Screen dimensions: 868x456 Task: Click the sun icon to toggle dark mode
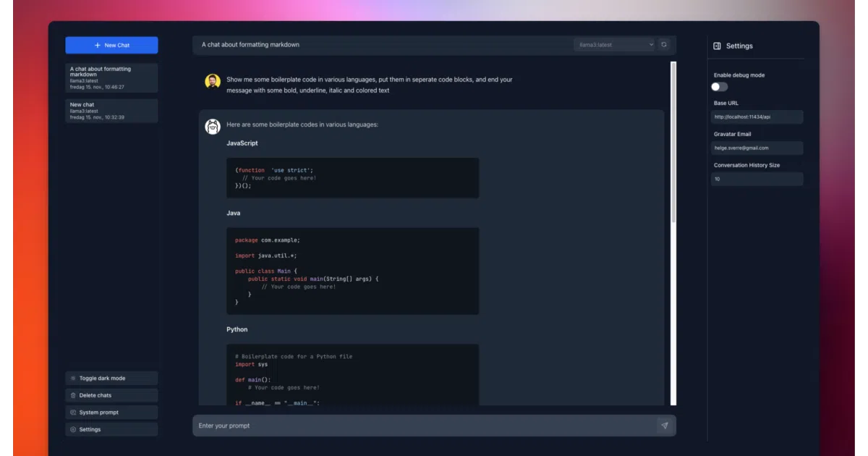coord(72,379)
